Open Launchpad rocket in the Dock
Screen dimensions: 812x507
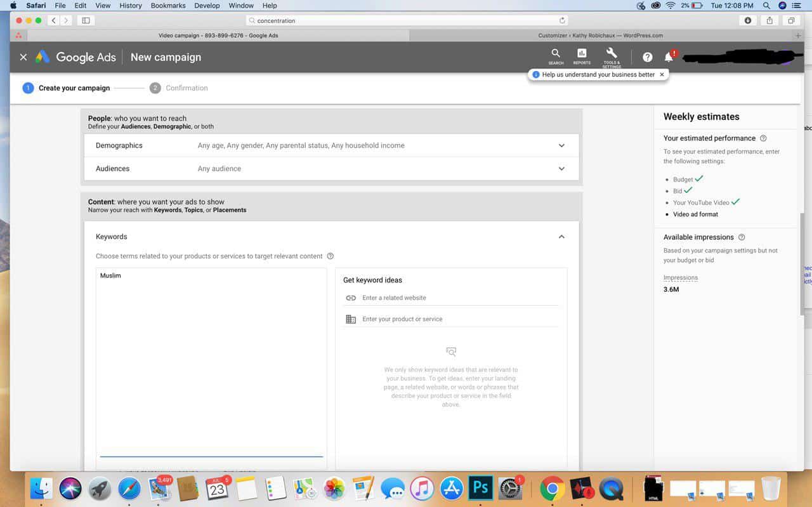[100, 488]
